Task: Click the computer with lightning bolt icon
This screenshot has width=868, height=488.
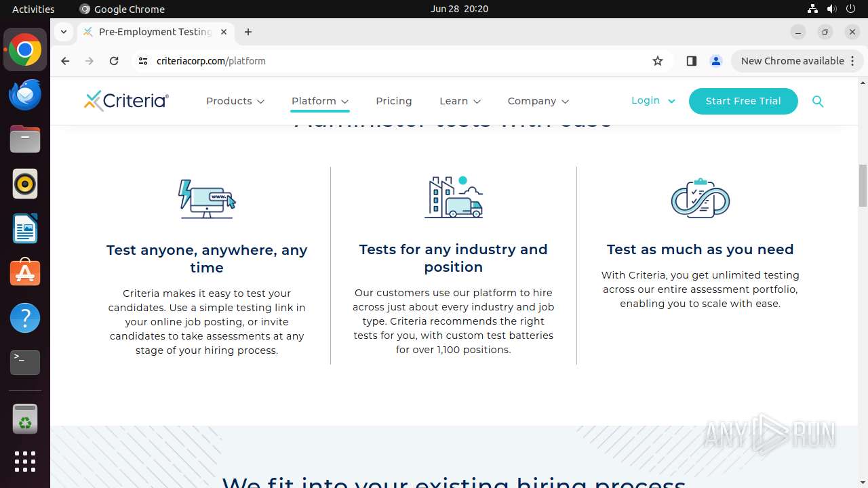Action: tap(207, 199)
